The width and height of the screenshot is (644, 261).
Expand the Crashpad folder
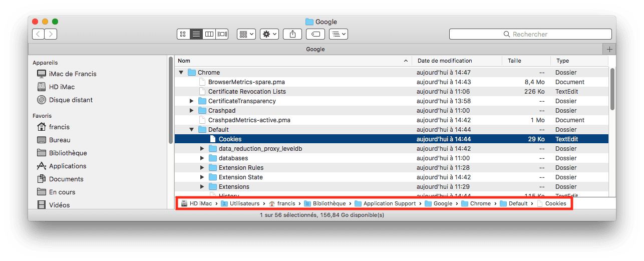tap(191, 111)
